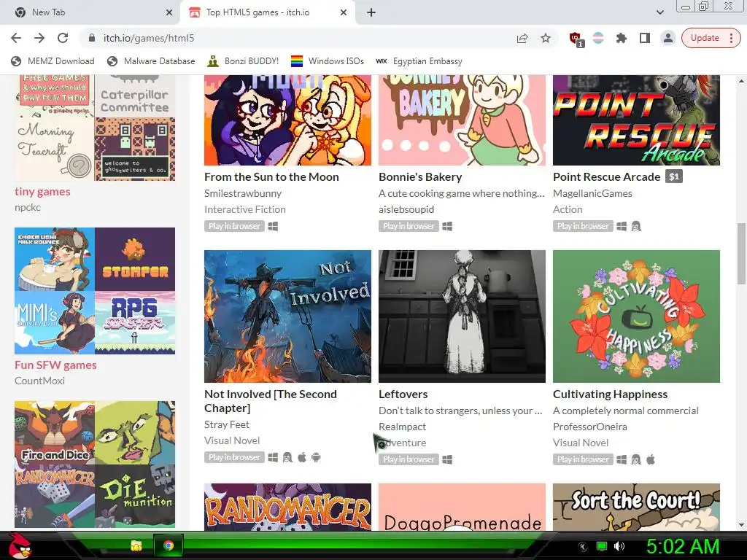Bookmark this tab with the star icon
This screenshot has width=747, height=560.
coord(546,38)
